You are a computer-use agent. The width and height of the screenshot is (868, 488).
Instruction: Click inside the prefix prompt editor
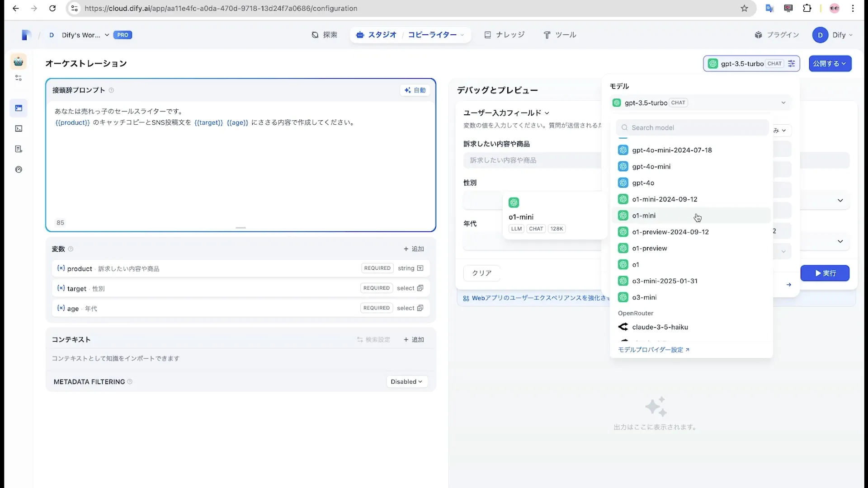pos(241,163)
